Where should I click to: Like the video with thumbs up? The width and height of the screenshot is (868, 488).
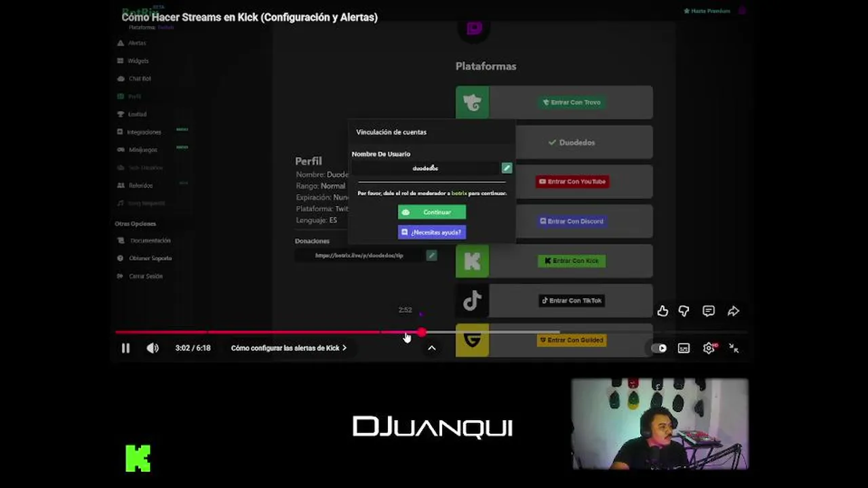[663, 311]
